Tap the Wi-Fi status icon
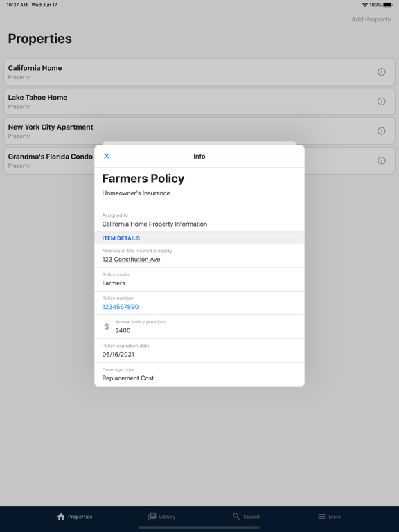This screenshot has height=532, width=399. tap(365, 5)
